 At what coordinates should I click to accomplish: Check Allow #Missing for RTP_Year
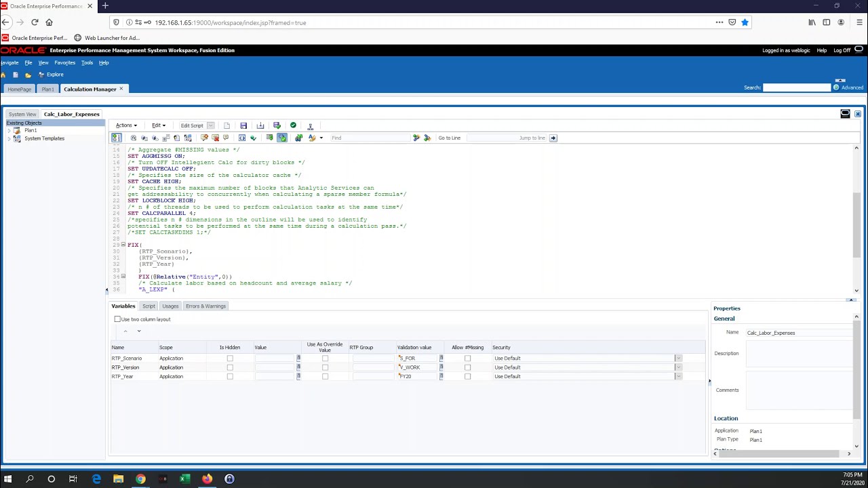(x=467, y=376)
